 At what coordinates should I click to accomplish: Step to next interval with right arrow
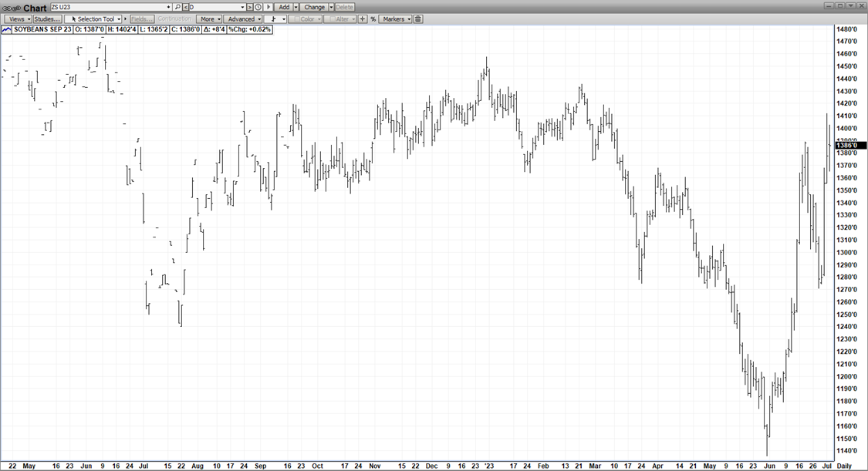pos(269,7)
